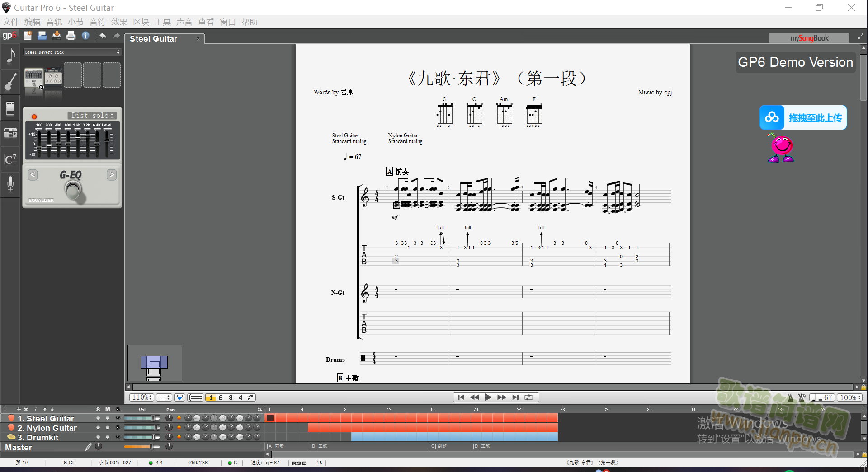Rewind to the previous bar
Image resolution: width=868 pixels, height=472 pixels.
[x=474, y=397]
